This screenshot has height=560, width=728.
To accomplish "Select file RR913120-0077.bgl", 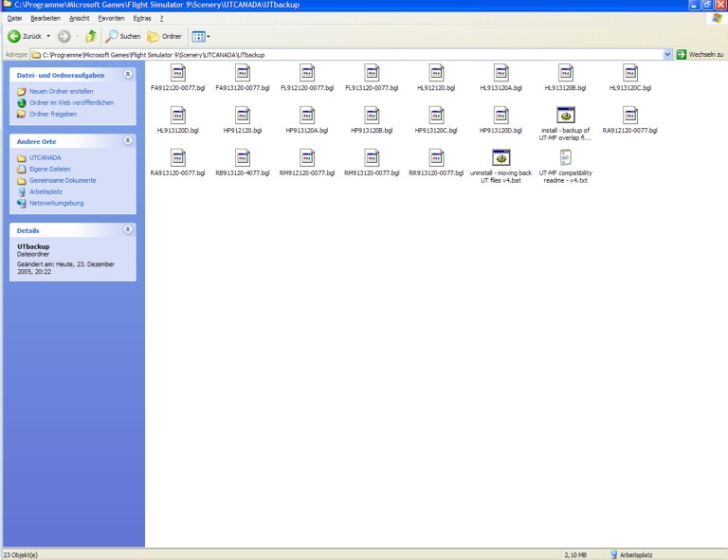I will click(x=436, y=163).
